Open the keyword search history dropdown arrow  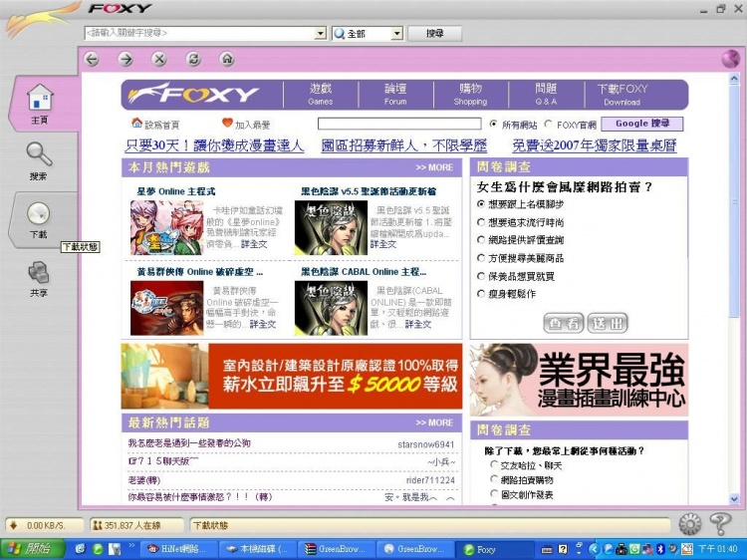(x=321, y=34)
